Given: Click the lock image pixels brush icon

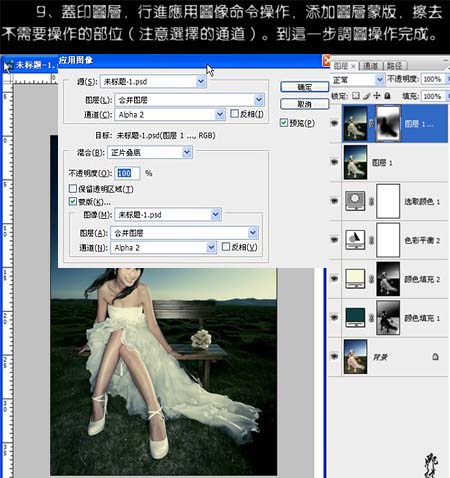Looking at the screenshot, I should [x=366, y=96].
